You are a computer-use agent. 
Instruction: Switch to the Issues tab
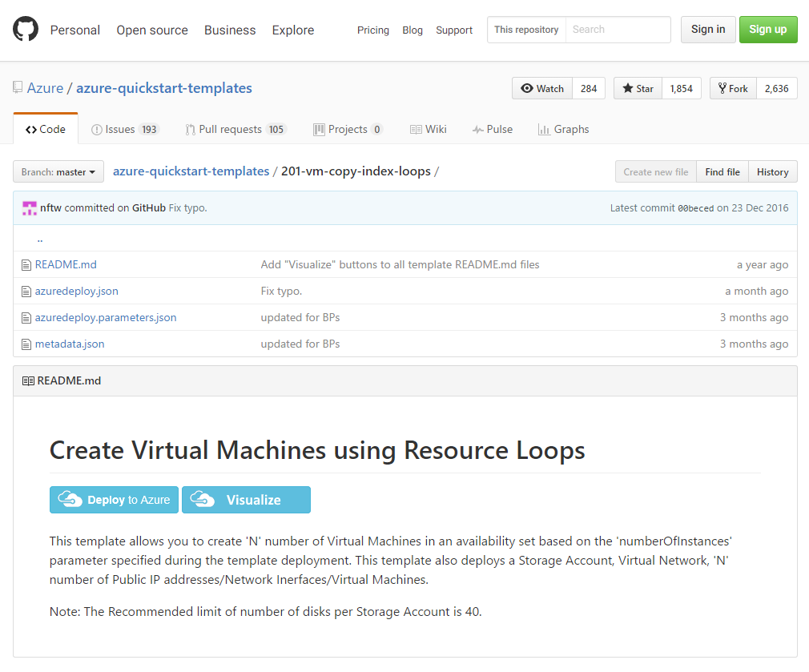coord(126,129)
